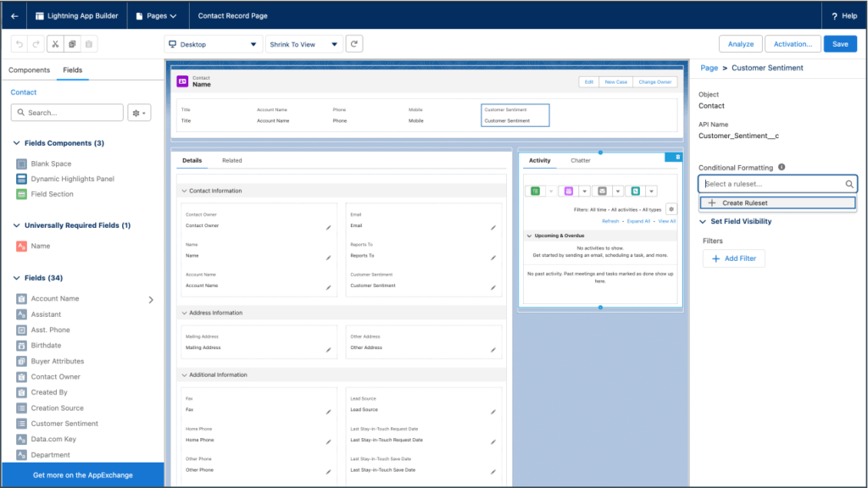868x488 pixels.
Task: Click the refresh canvas icon
Action: [354, 44]
